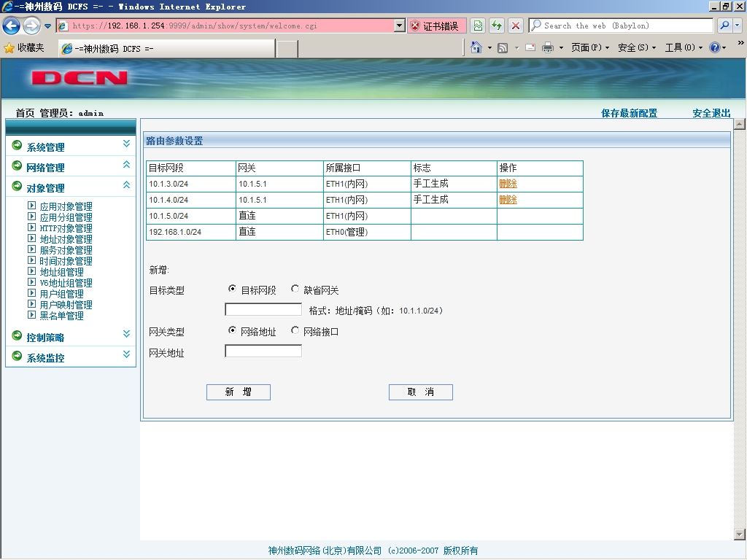Click the 网关地址 input field
The image size is (747, 560).
[x=263, y=351]
